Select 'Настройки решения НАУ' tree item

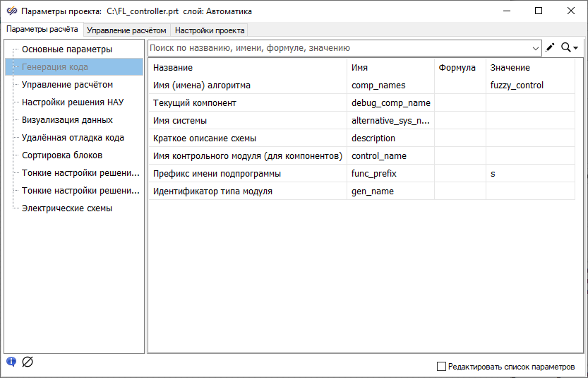coord(73,102)
